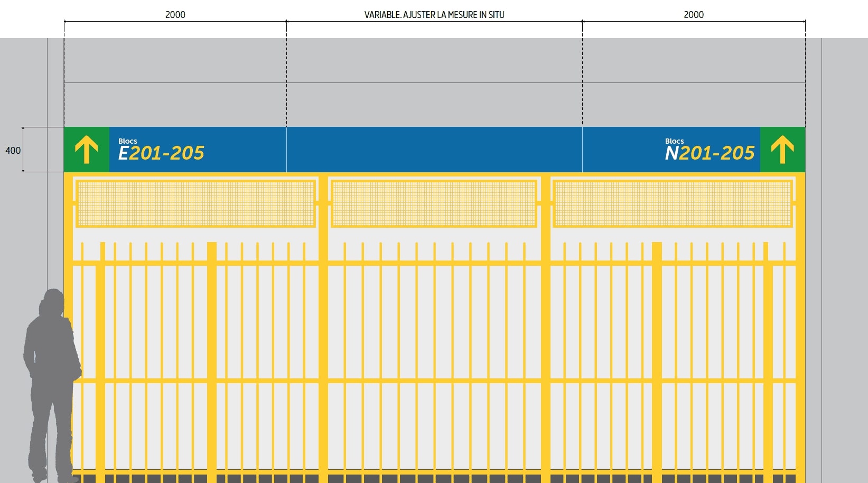The height and width of the screenshot is (483, 868).
Task: Click the thick yellow post in left gate panel
Action: (x=212, y=359)
